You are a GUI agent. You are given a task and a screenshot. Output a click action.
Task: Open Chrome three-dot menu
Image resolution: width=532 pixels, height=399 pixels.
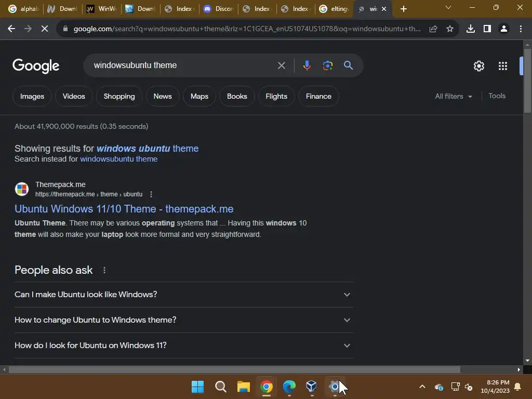click(521, 29)
